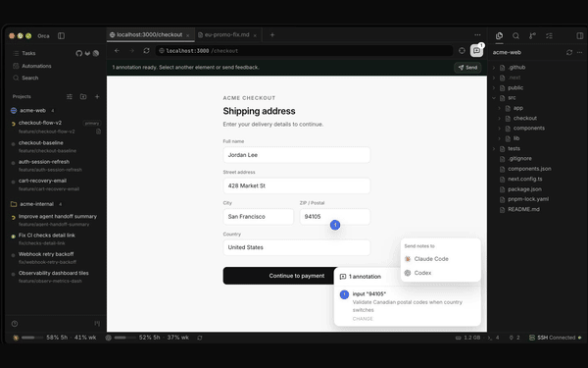Click the Country input field
The image size is (588, 368).
(x=297, y=247)
